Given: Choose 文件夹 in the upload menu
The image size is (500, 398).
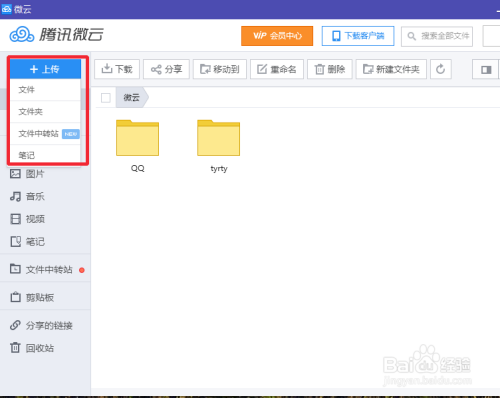Looking at the screenshot, I should point(45,112).
